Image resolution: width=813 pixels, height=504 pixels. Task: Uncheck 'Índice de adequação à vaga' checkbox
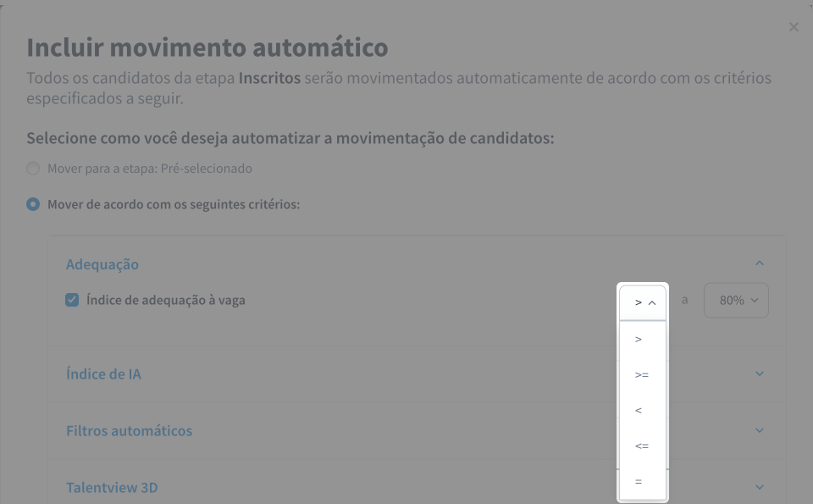pyautogui.click(x=73, y=300)
